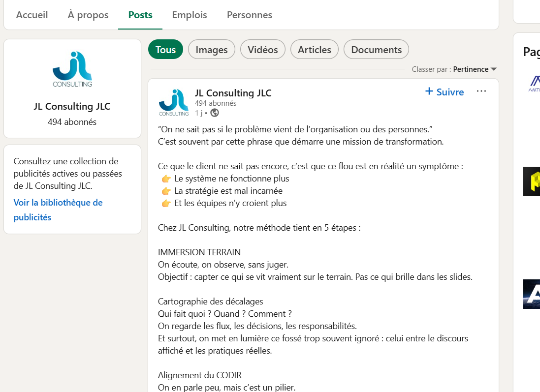Filter posts by Images
Screen dimensions: 540x392
point(212,50)
